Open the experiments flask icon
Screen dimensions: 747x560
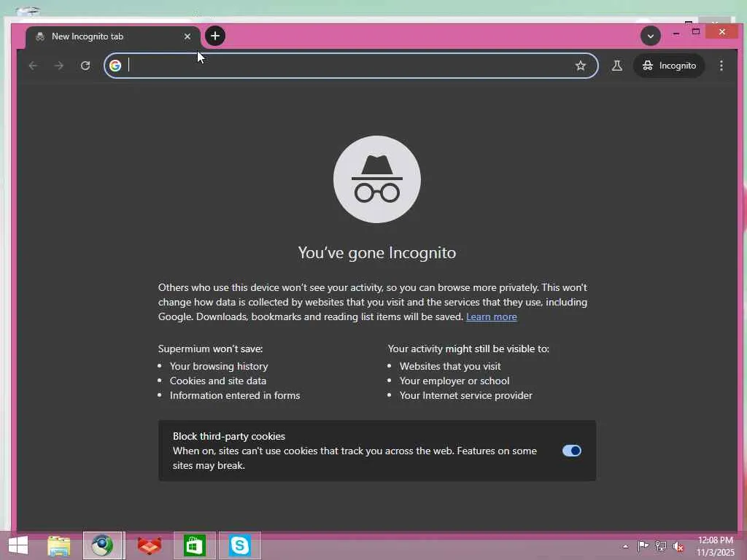[617, 66]
